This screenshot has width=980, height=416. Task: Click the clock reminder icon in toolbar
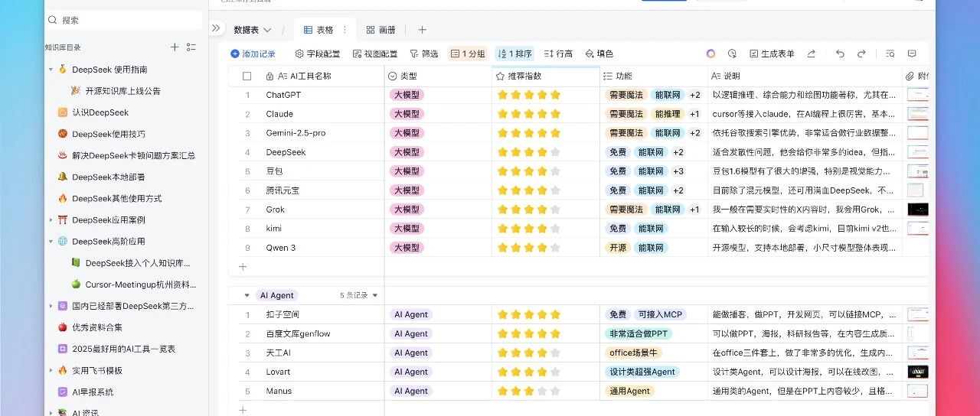[732, 54]
